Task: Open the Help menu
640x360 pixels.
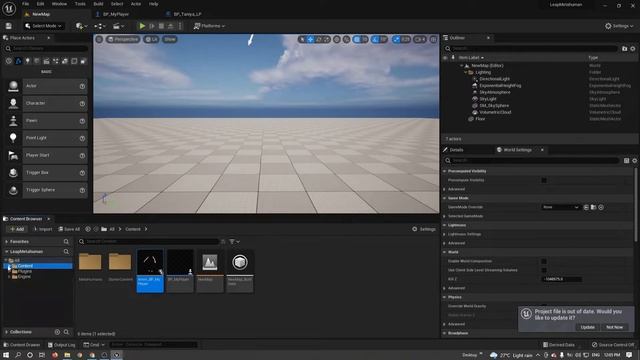Action: [x=153, y=4]
